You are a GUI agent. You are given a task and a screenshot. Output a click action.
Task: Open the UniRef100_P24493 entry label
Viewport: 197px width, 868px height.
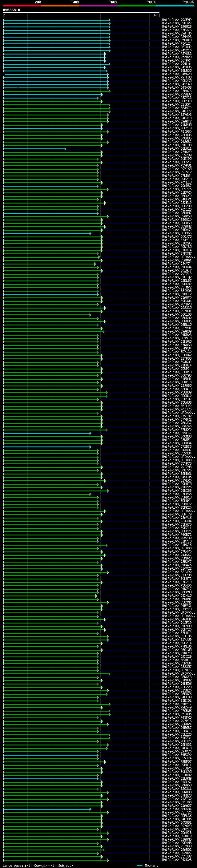[177, 37]
